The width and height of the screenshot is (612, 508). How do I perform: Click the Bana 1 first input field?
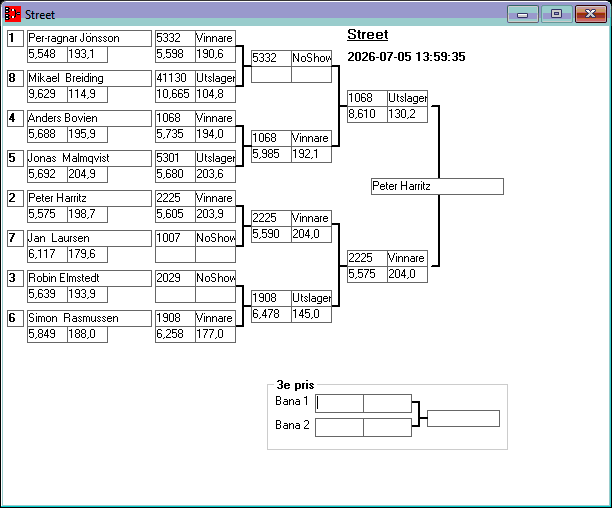click(x=339, y=403)
